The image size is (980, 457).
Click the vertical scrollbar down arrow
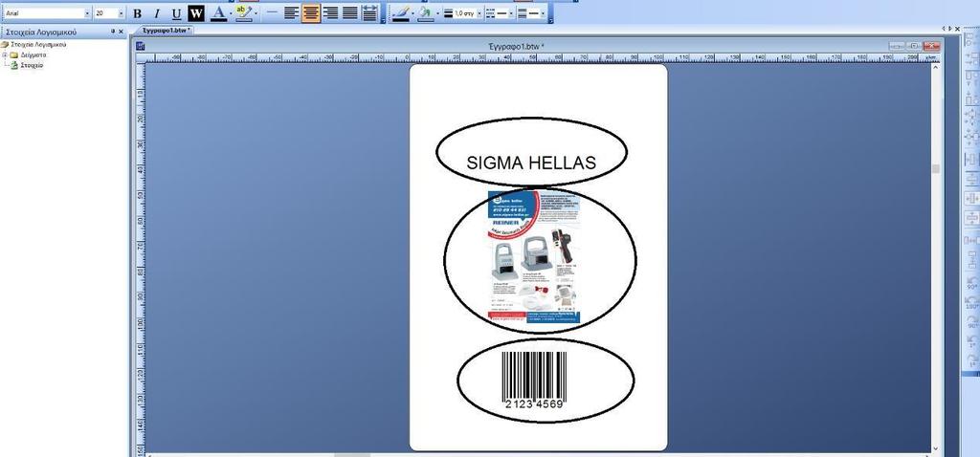tap(936, 448)
